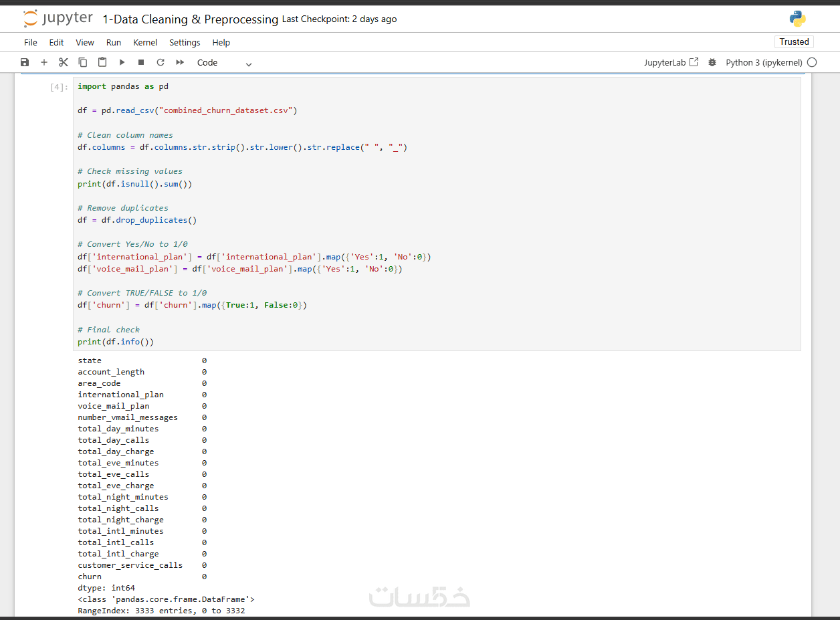The height and width of the screenshot is (620, 840).
Task: Run the current cell with the play icon
Action: coord(122,62)
